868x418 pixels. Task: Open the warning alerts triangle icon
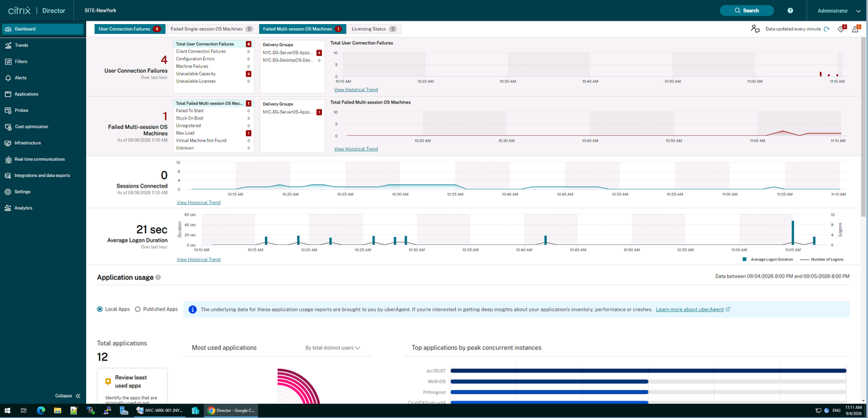click(855, 29)
